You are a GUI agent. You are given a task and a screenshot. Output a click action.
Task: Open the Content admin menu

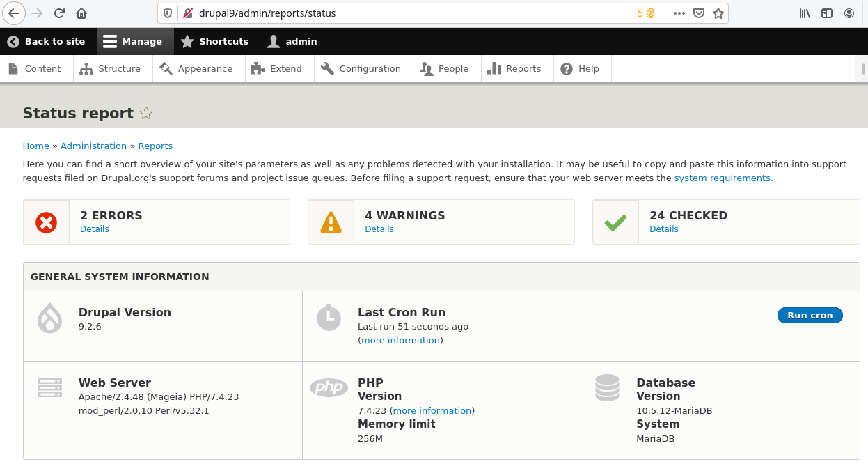(35, 68)
